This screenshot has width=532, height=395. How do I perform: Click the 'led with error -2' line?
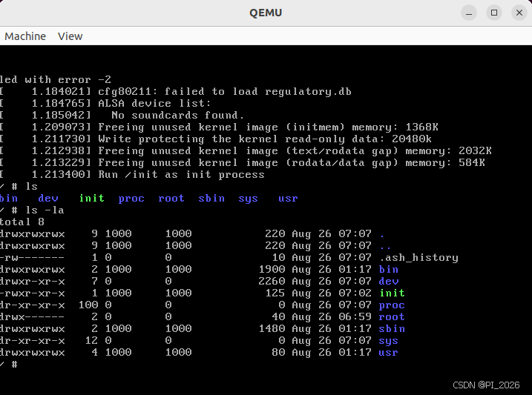pos(56,79)
